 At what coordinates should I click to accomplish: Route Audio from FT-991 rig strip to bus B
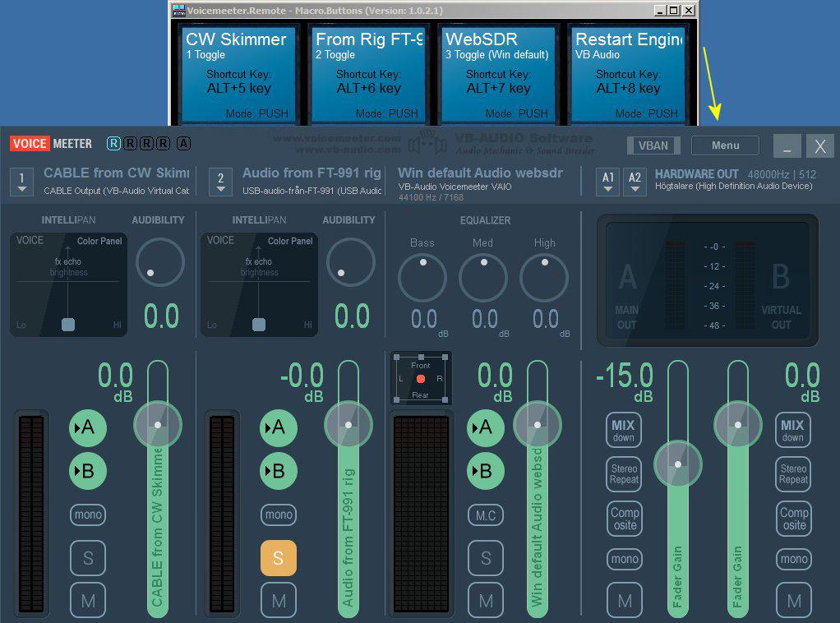point(279,471)
